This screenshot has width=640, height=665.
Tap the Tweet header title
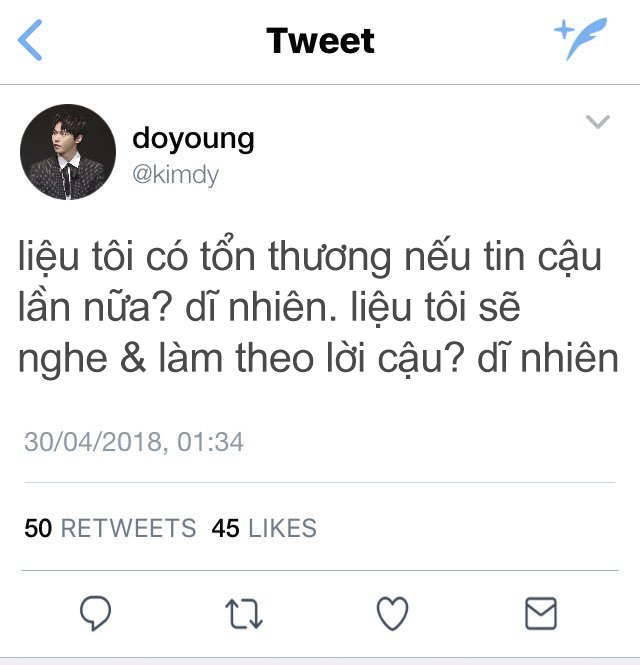(320, 41)
